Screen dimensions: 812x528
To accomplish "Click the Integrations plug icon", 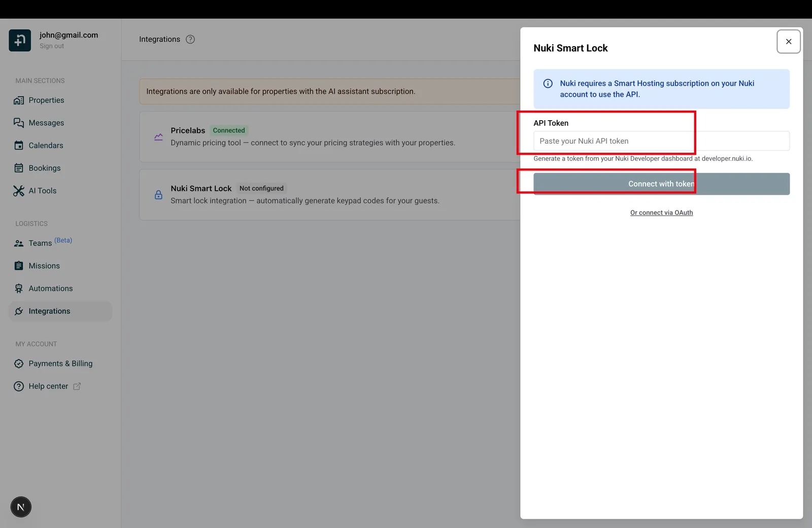I will click(x=19, y=311).
